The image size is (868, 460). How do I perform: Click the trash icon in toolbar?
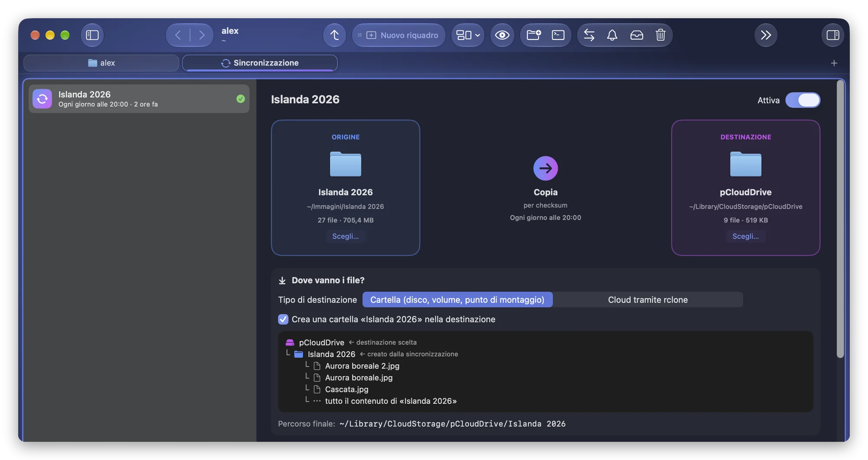pos(661,35)
